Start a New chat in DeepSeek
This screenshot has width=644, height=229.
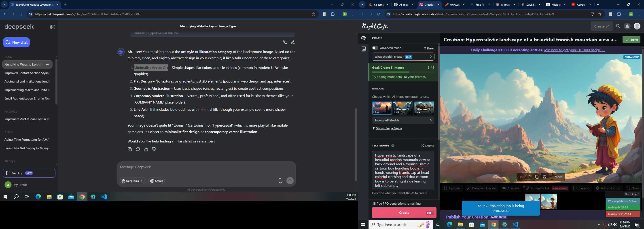coord(17,42)
